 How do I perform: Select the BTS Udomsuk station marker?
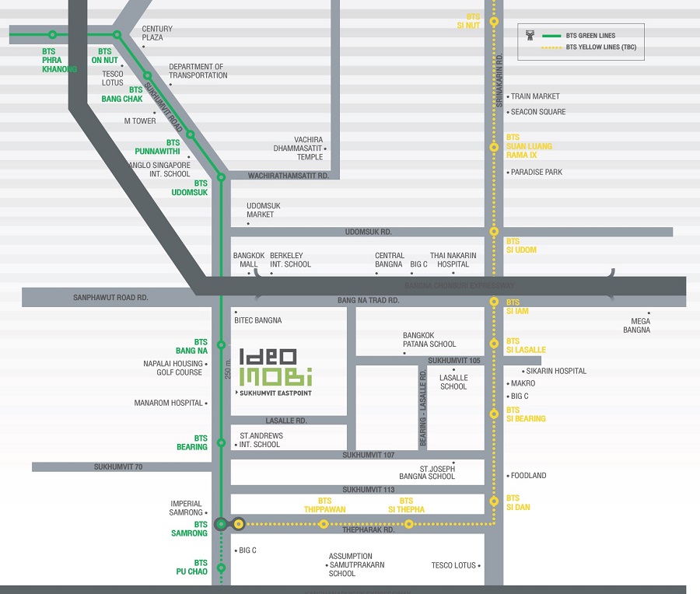(222, 177)
